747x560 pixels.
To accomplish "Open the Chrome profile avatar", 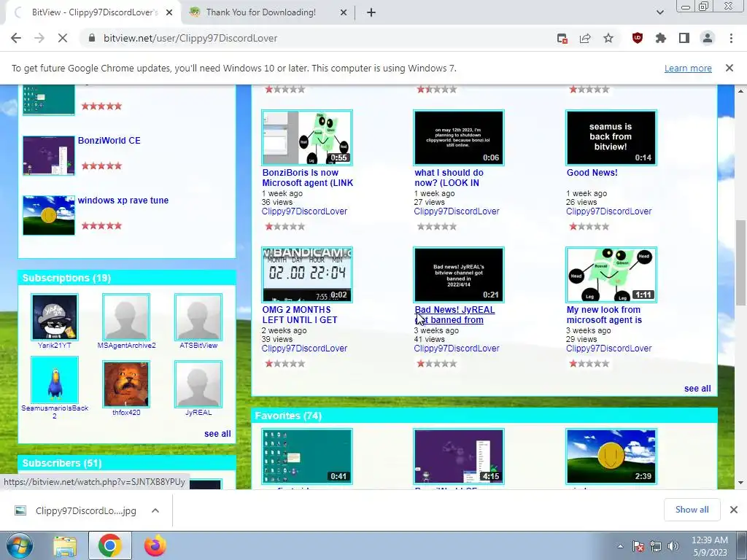I will pos(708,39).
